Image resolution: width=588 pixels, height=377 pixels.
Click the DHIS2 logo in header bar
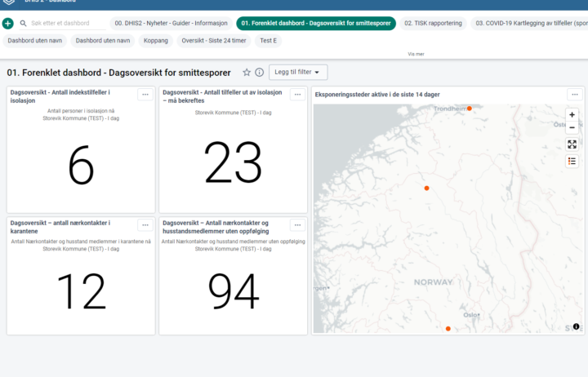pyautogui.click(x=9, y=2)
